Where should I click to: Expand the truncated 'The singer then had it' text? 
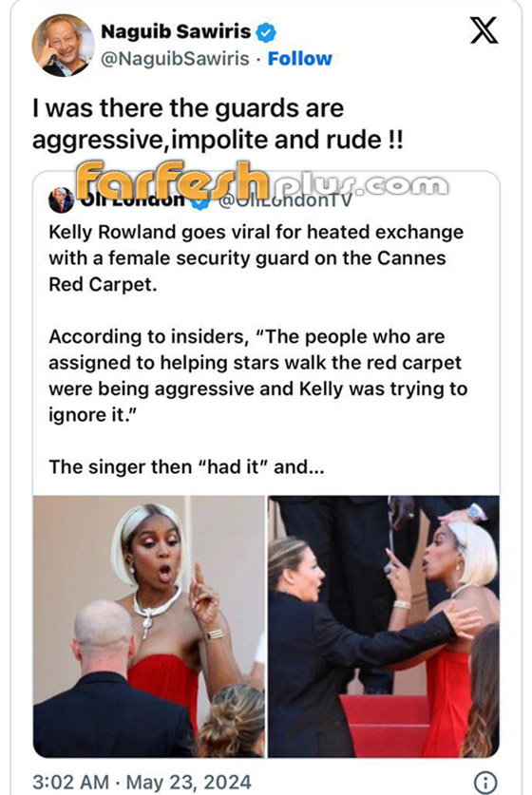[x=186, y=467]
